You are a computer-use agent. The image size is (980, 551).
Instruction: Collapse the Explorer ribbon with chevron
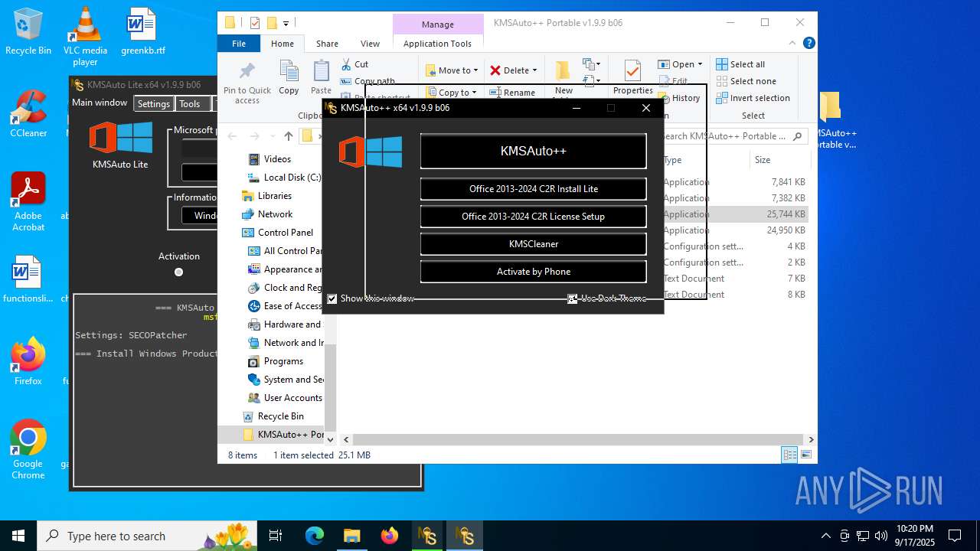pos(794,44)
